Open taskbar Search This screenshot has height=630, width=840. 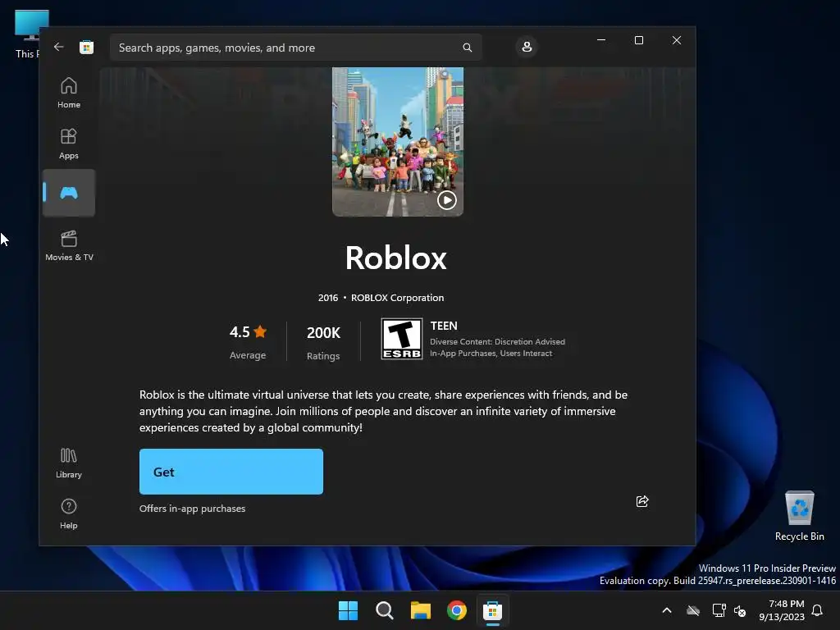pyautogui.click(x=384, y=610)
